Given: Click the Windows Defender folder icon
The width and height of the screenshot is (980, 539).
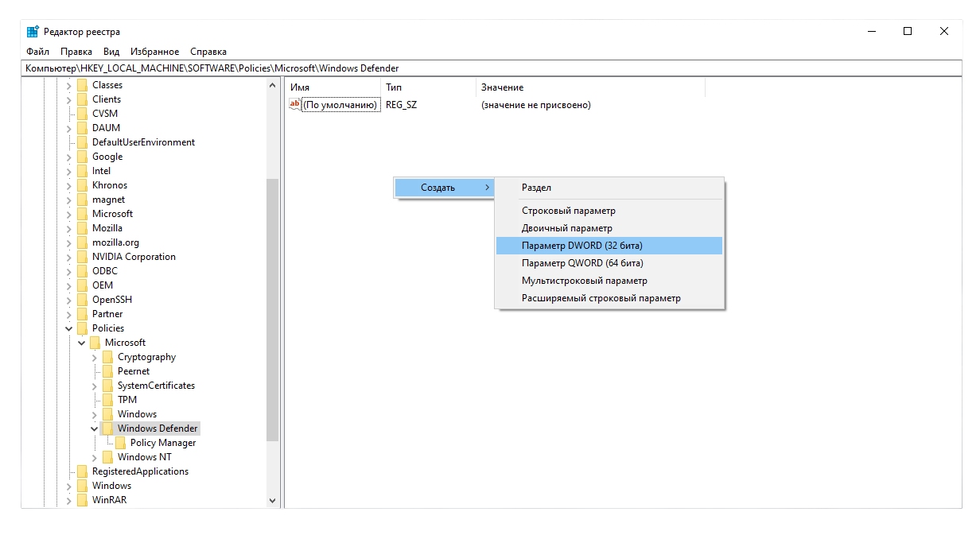Looking at the screenshot, I should click(107, 428).
